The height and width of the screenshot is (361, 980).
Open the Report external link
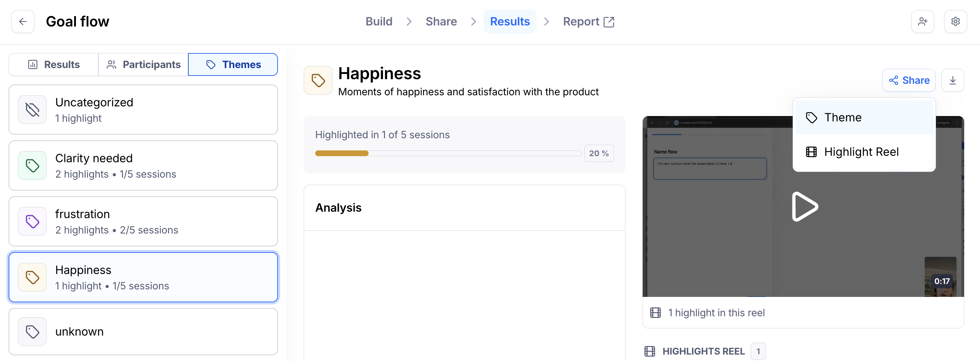click(588, 22)
